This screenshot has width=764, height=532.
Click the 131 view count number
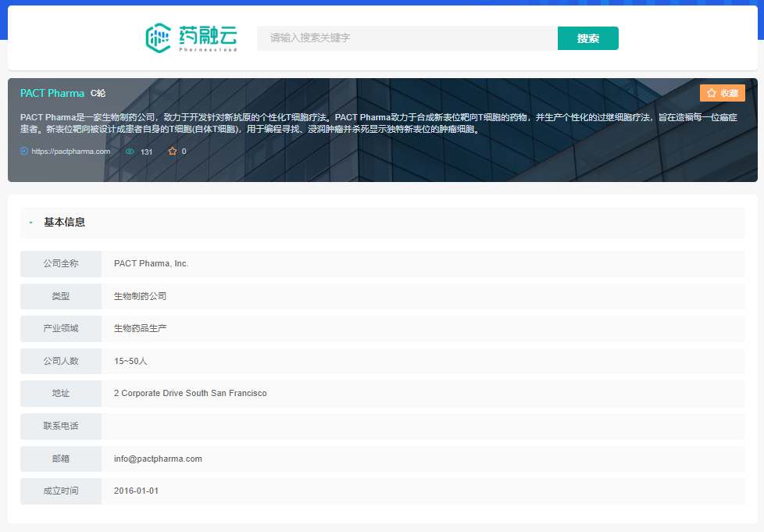click(146, 152)
